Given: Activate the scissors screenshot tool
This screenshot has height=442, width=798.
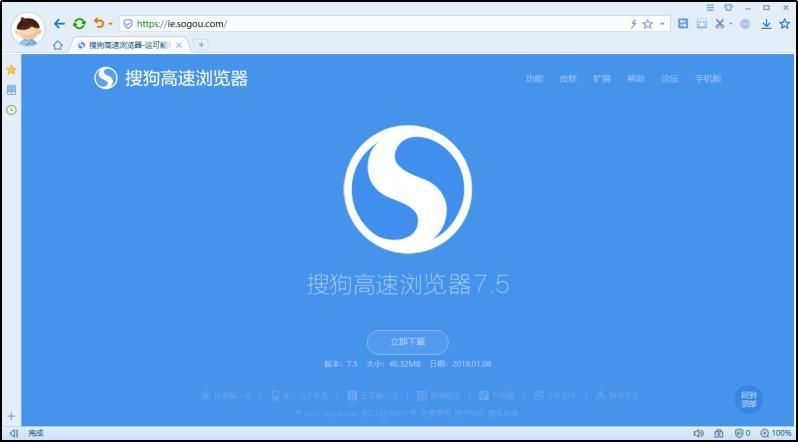Looking at the screenshot, I should pyautogui.click(x=719, y=23).
